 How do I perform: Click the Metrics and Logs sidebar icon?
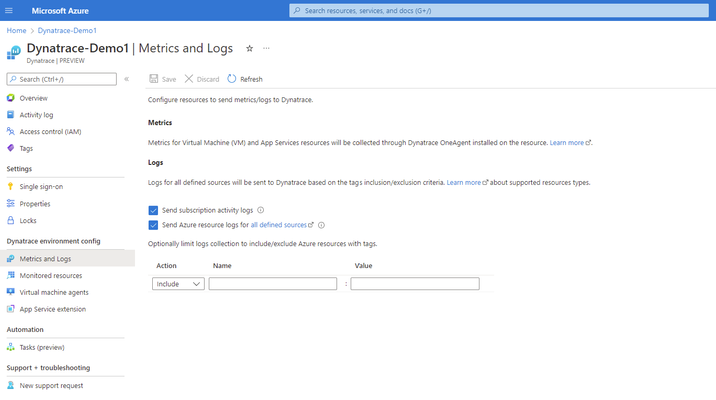[11, 259]
